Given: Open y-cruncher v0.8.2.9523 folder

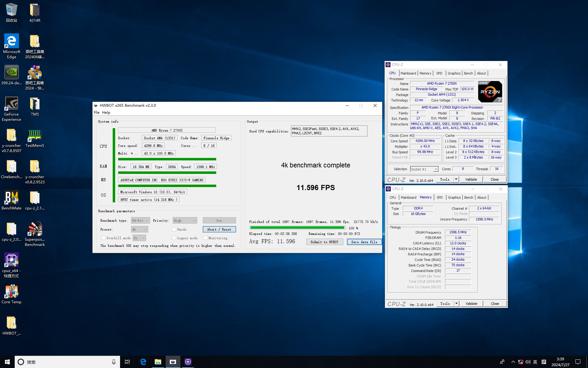Looking at the screenshot, I should [35, 172].
